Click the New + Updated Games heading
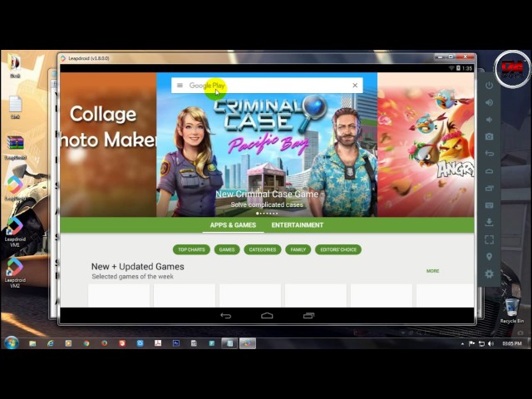 pos(138,267)
